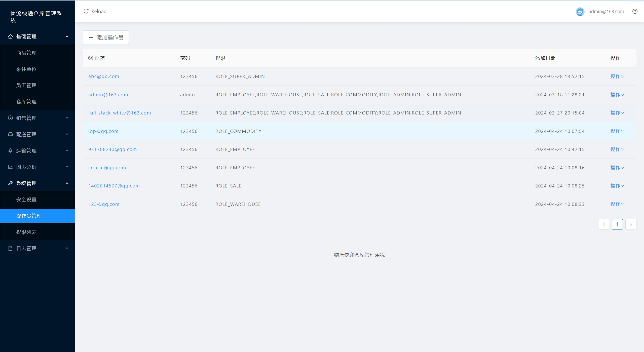The width and height of the screenshot is (644, 352).
Task: Click the car icon next to 配送管理
Action: point(10,134)
